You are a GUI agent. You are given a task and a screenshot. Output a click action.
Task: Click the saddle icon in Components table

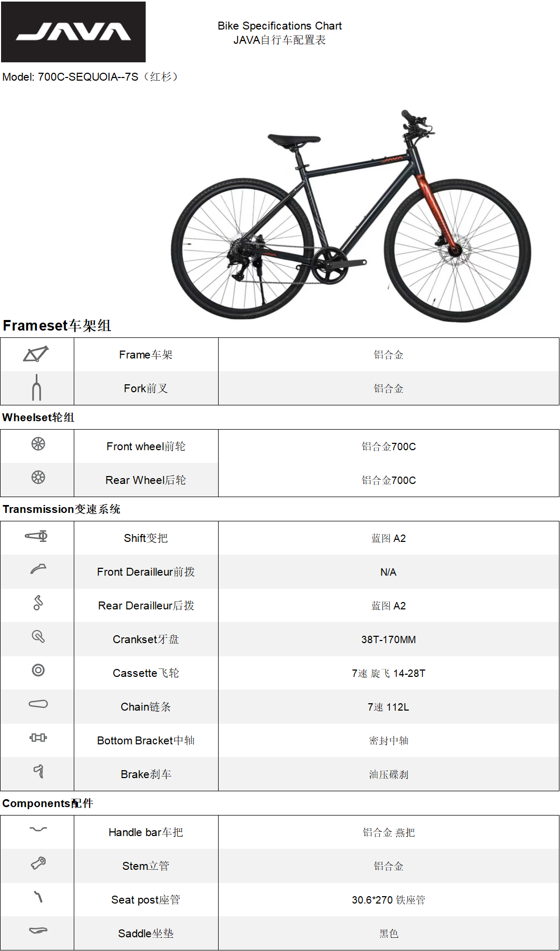[38, 930]
